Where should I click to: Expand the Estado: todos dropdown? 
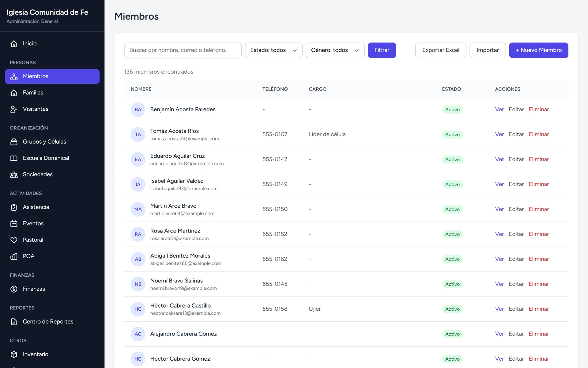click(x=273, y=50)
